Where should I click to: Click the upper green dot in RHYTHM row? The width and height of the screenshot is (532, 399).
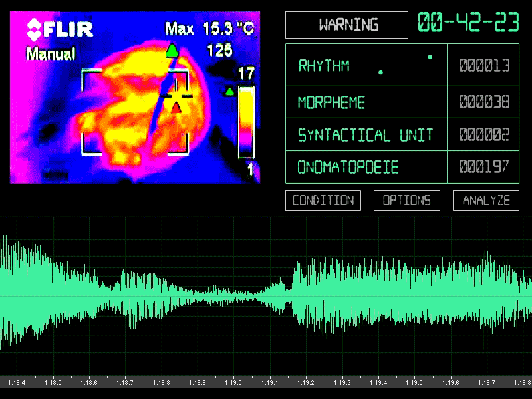pos(430,57)
